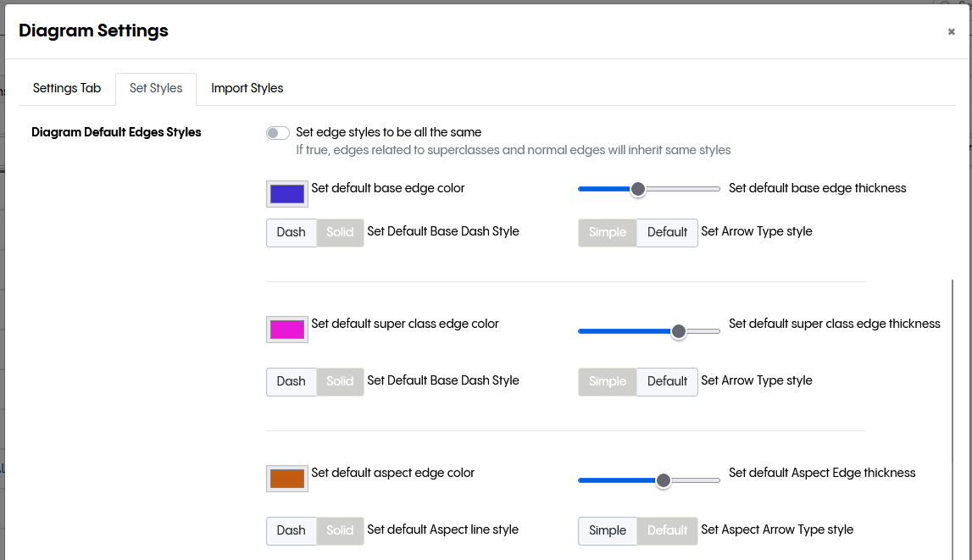Click the base edge thickness slider handle
This screenshot has height=560, width=972.
coord(638,189)
